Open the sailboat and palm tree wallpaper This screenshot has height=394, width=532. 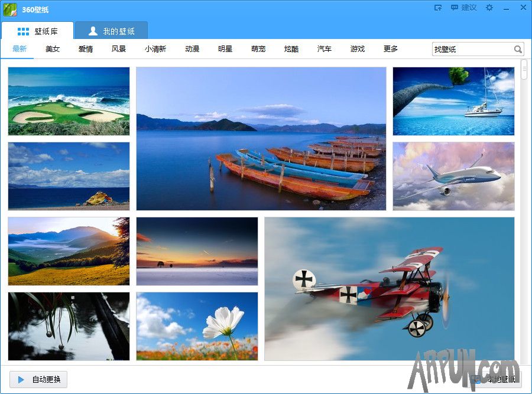point(453,101)
